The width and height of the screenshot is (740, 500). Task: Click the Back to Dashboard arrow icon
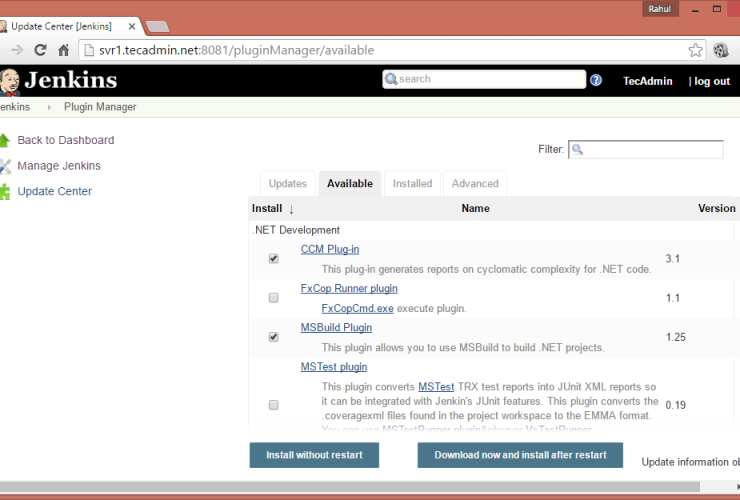click(x=5, y=140)
